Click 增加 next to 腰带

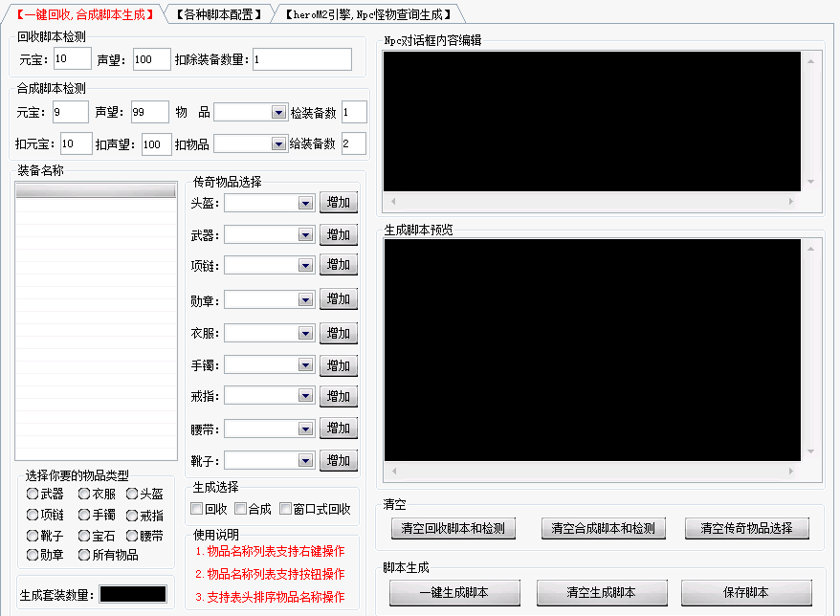(x=339, y=428)
